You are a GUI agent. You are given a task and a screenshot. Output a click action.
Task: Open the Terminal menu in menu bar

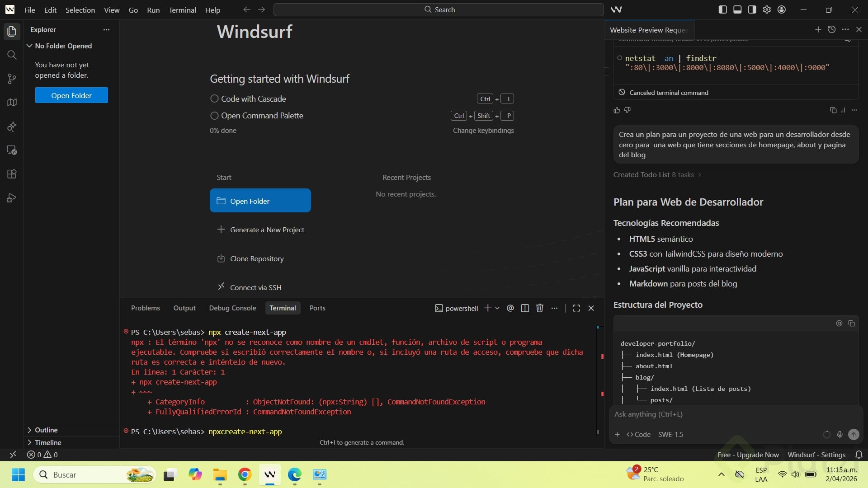click(x=182, y=10)
